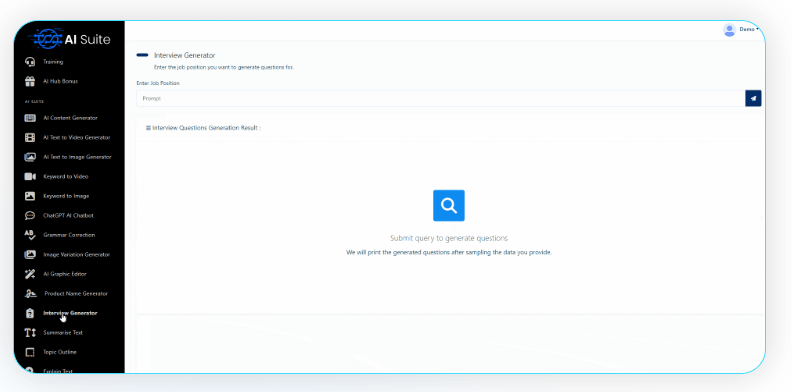Screen dimensions: 792x392
Task: Click the Image Variation Generator icon
Action: coord(30,255)
